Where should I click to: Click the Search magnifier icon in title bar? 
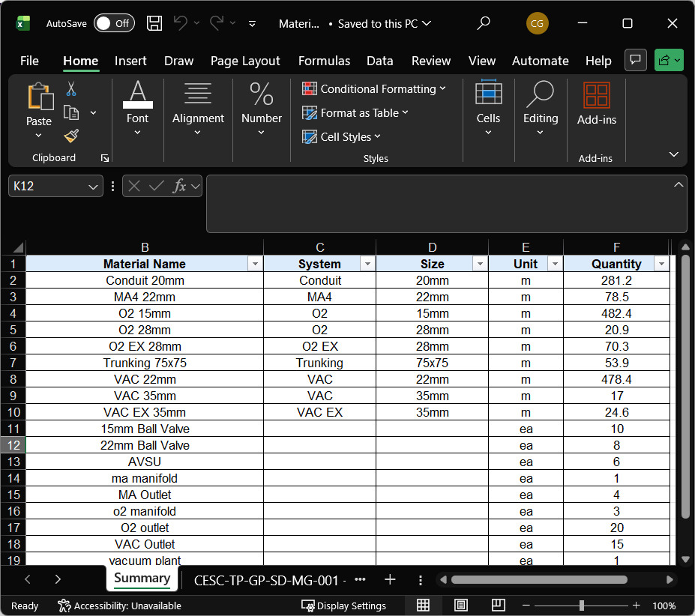483,23
